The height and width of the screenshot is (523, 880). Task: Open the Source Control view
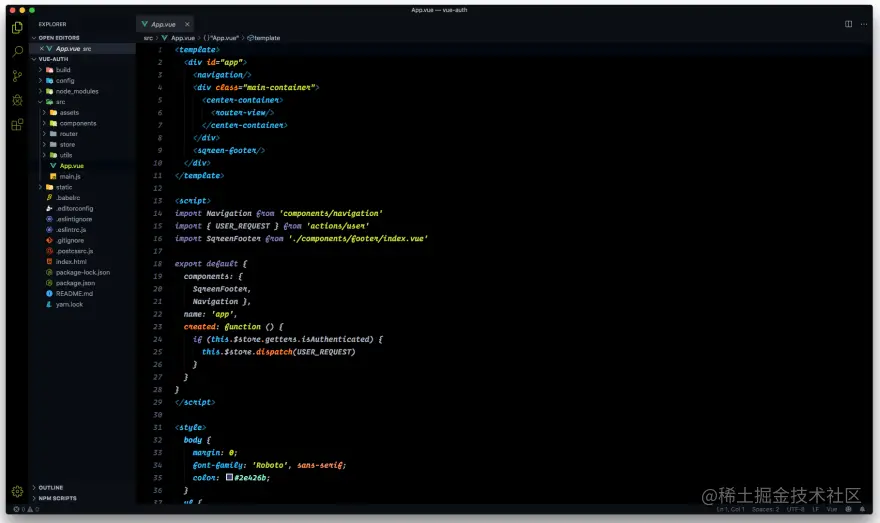pos(17,76)
